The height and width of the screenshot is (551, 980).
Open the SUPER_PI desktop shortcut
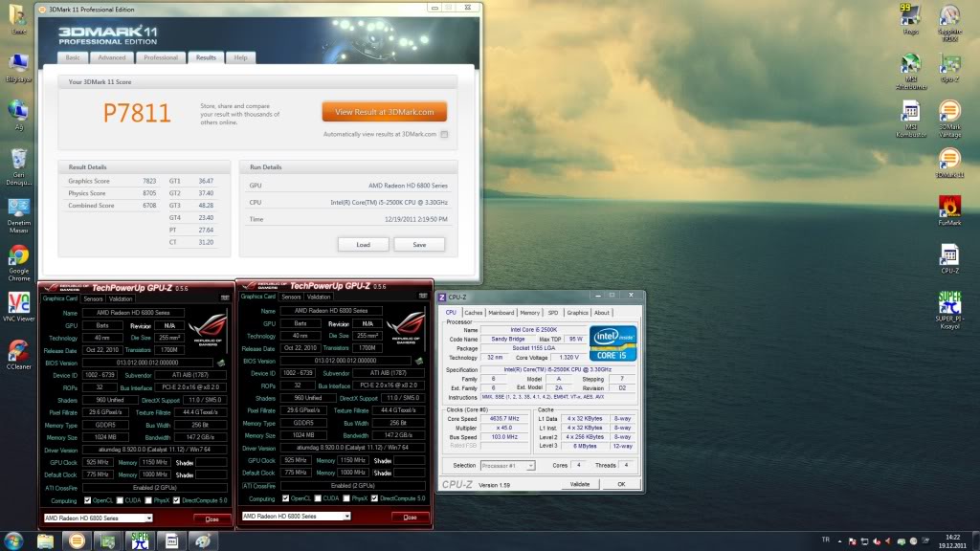pyautogui.click(x=949, y=303)
